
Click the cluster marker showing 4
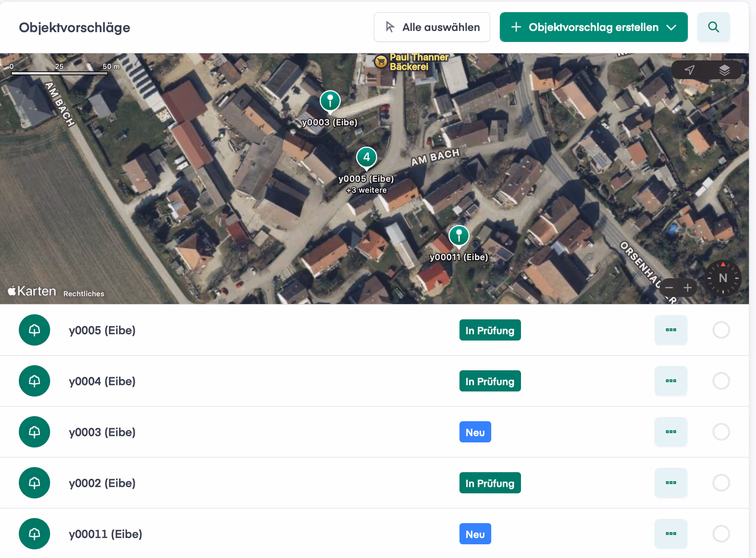click(x=366, y=157)
